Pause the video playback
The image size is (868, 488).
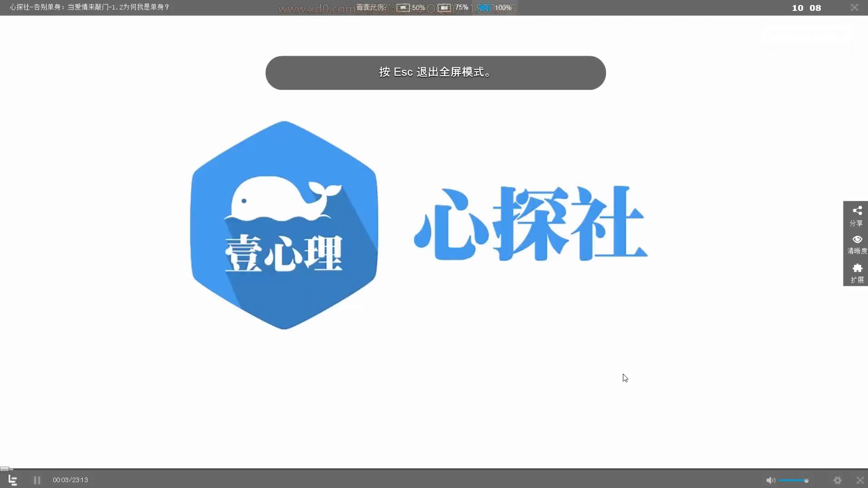coord(37,480)
